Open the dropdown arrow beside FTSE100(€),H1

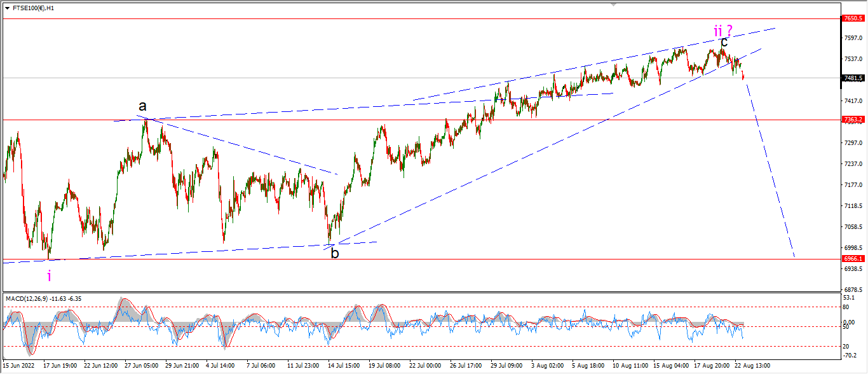pos(7,8)
